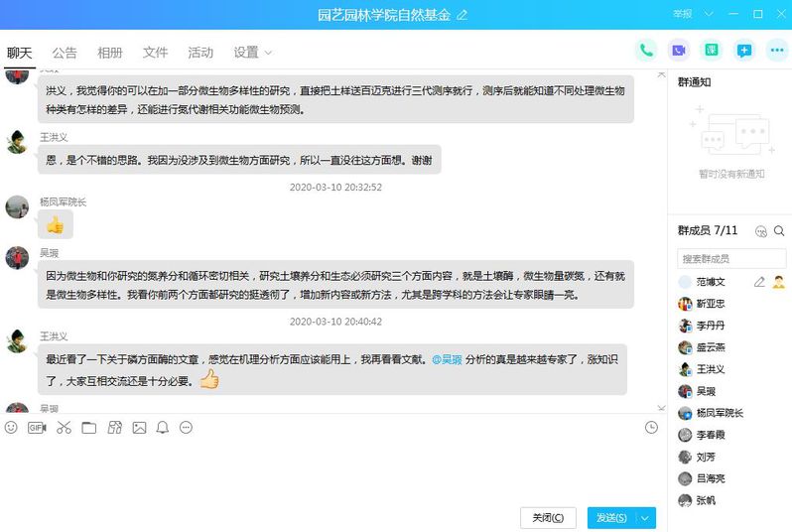Select member 杨凤军院长 in members list
This screenshot has height=532, width=792.
click(719, 413)
